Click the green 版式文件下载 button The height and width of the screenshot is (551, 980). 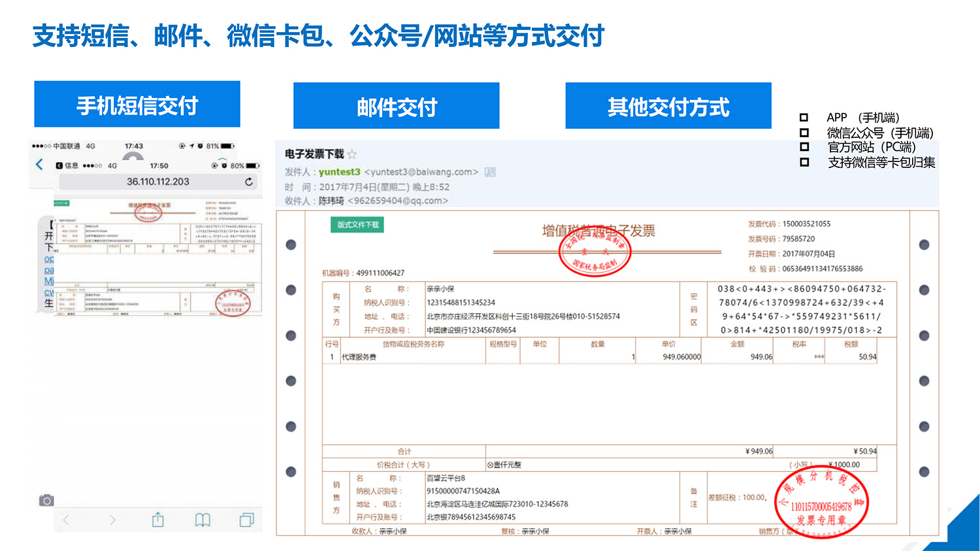[357, 225]
